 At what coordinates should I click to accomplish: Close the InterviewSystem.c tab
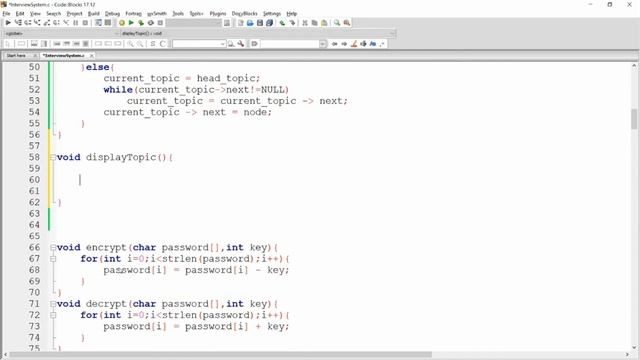92,56
